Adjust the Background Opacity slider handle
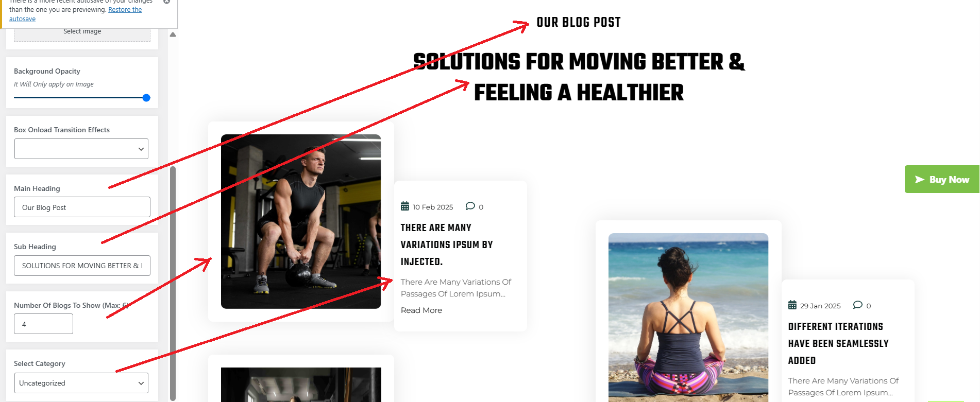The height and width of the screenshot is (402, 980). tap(146, 98)
